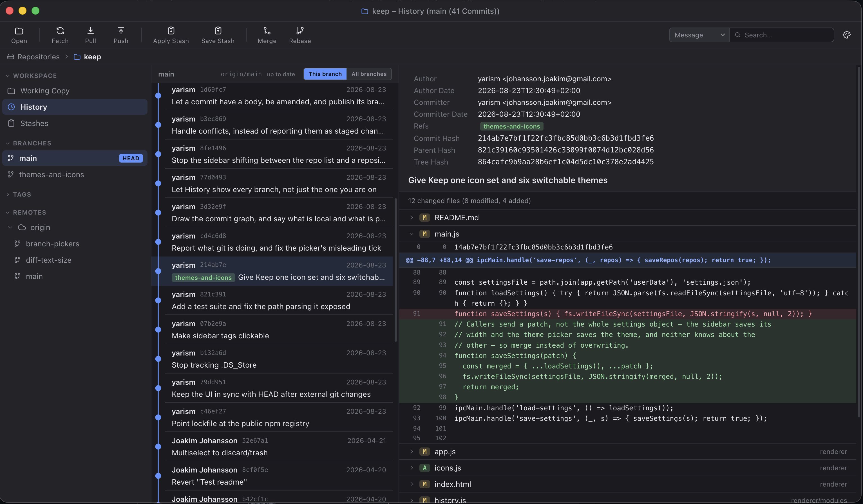
Task: Switch history to This branch
Action: [x=325, y=74]
